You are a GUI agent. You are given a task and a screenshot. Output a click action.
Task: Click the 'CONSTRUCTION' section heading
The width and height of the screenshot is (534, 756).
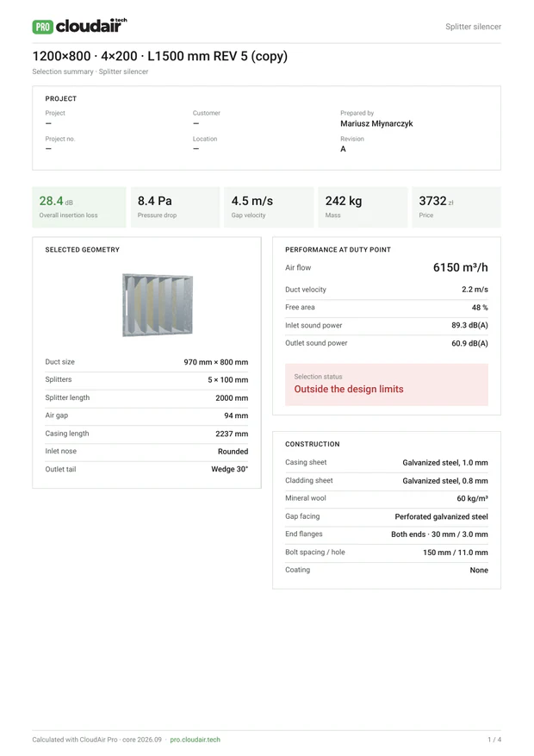[x=312, y=444]
